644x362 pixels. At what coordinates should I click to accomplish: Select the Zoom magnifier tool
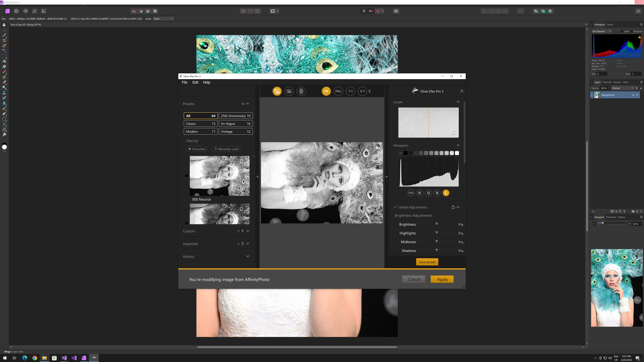pyautogui.click(x=4, y=135)
